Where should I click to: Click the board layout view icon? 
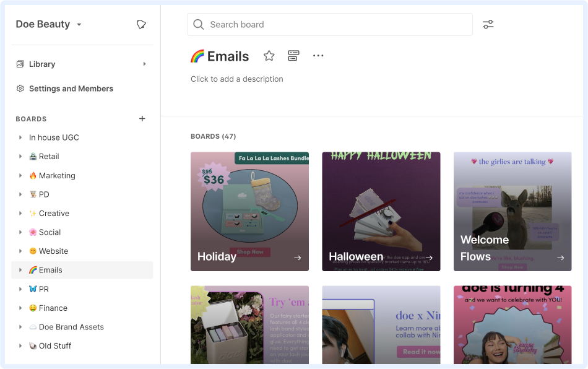tap(293, 56)
